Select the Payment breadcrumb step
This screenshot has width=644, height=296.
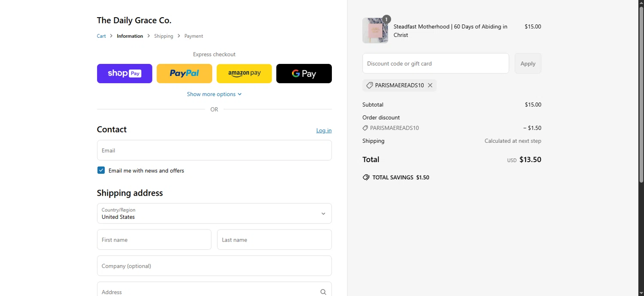coord(194,36)
